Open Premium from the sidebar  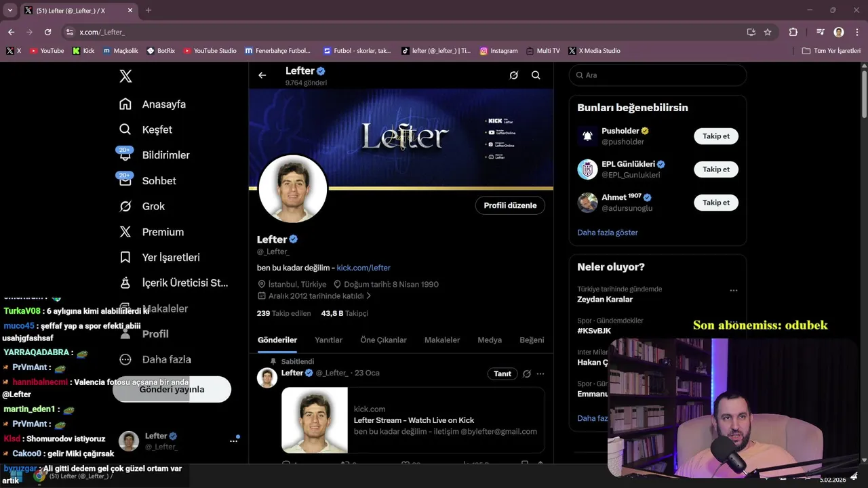point(152,232)
